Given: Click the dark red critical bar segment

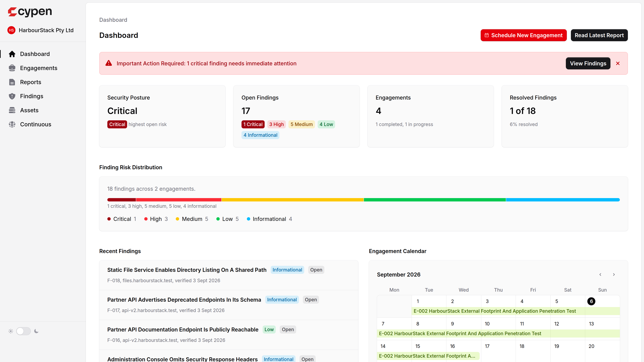Looking at the screenshot, I should point(121,200).
